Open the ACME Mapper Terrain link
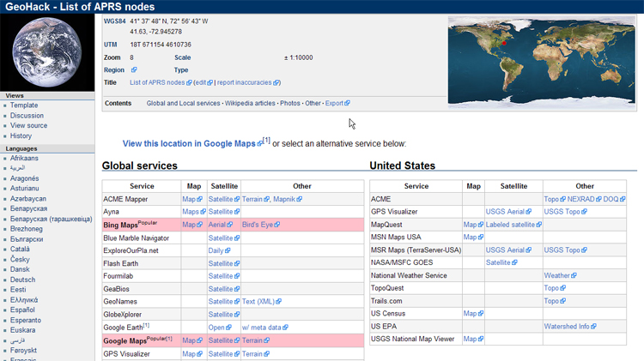 [x=254, y=199]
